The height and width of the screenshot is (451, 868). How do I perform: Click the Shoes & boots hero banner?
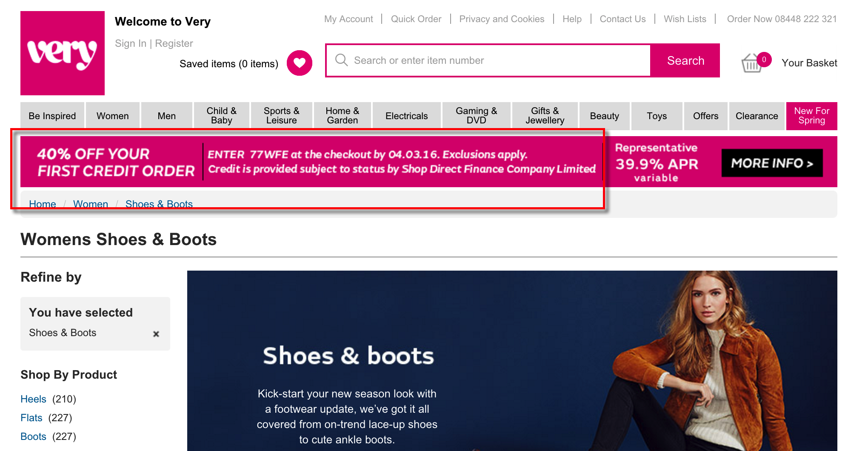(512, 361)
